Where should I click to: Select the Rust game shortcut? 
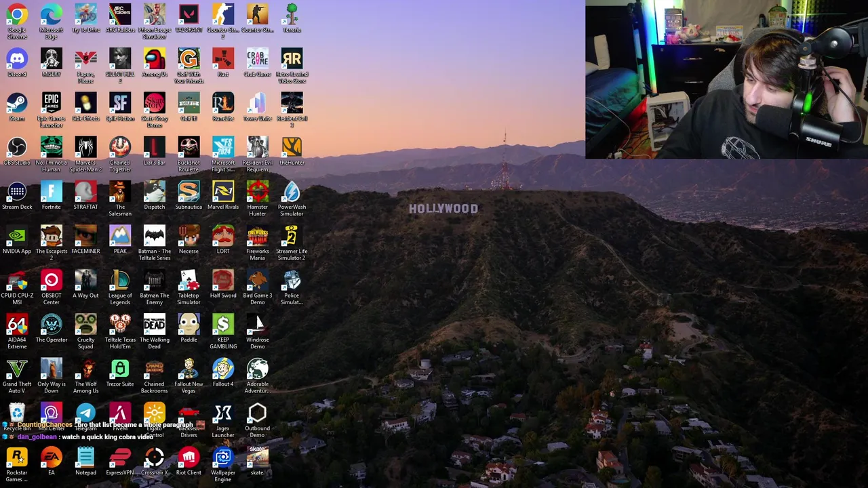(x=223, y=58)
